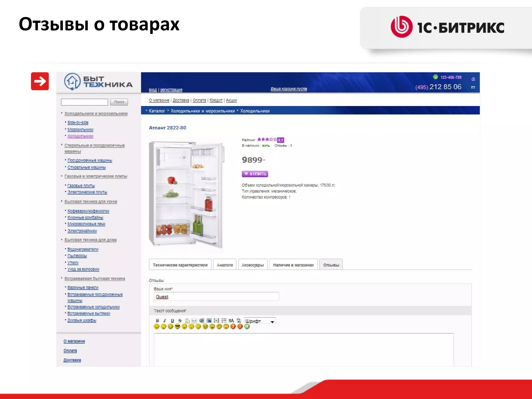
Task: Click the green ICQ flower icon
Action: pyautogui.click(x=436, y=77)
